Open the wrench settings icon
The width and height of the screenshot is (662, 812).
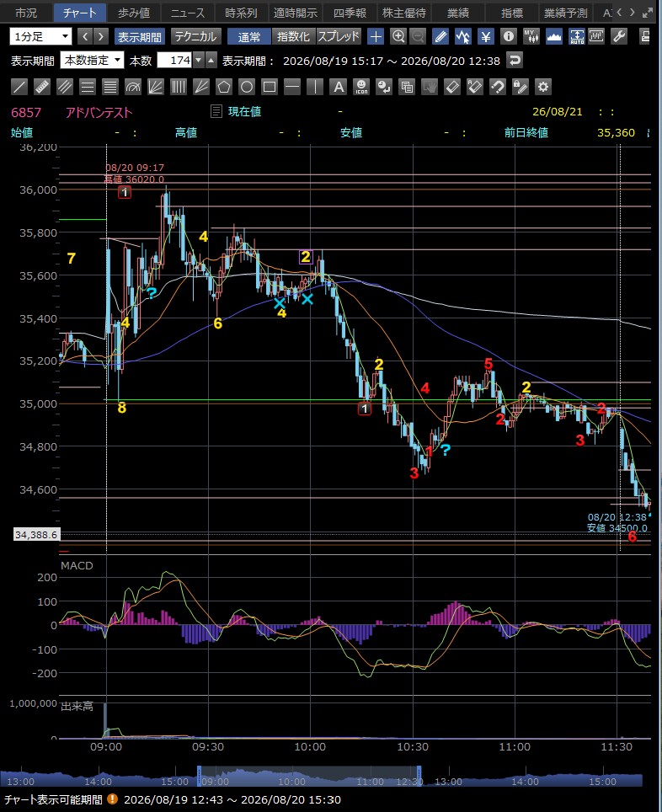619,36
